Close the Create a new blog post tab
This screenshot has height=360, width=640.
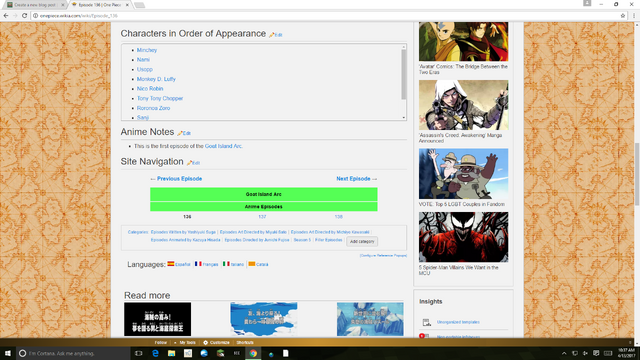click(63, 5)
